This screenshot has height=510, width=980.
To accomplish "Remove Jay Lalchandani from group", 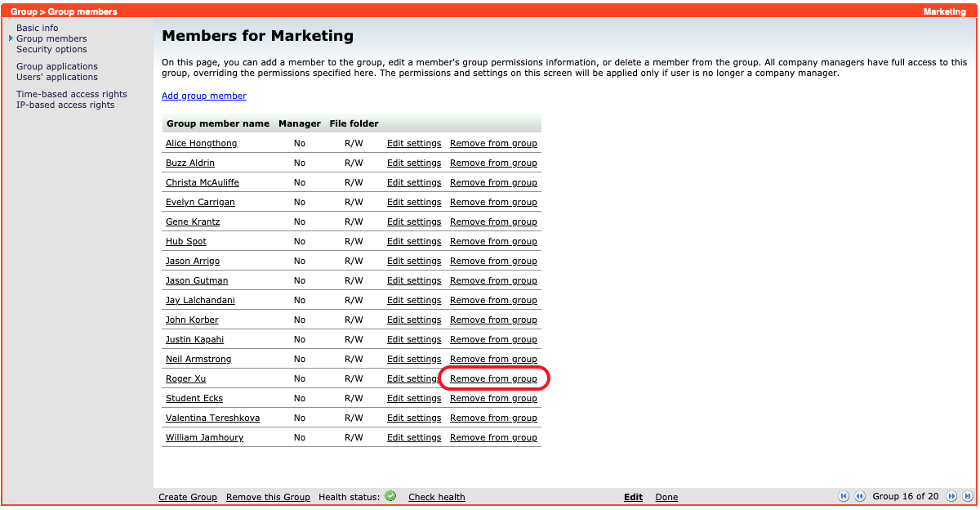I will point(493,300).
